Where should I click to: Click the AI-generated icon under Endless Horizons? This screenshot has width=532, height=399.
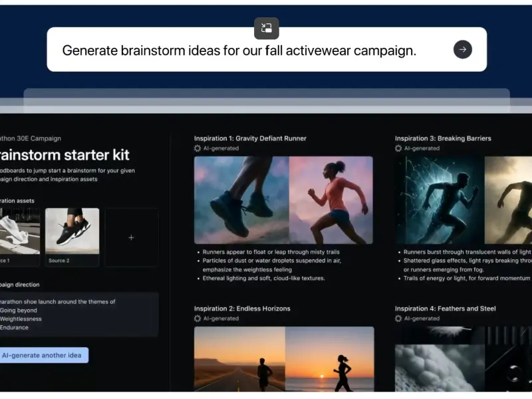click(198, 319)
